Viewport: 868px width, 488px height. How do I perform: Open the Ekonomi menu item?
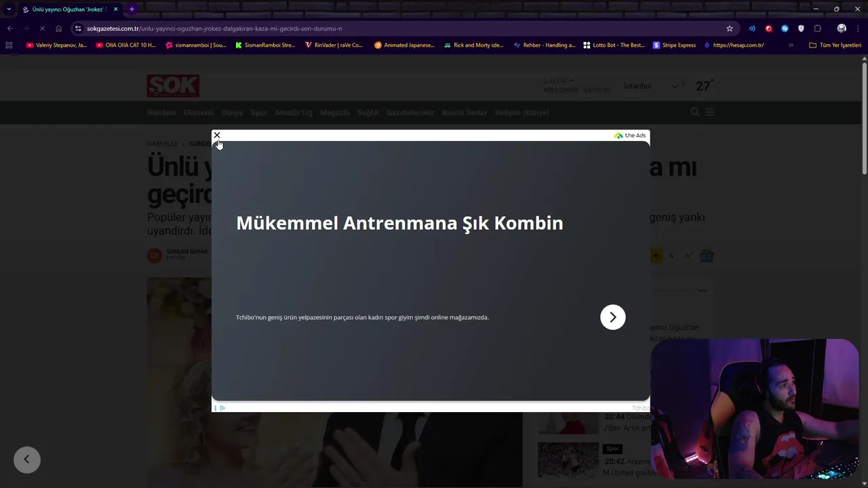coord(199,113)
